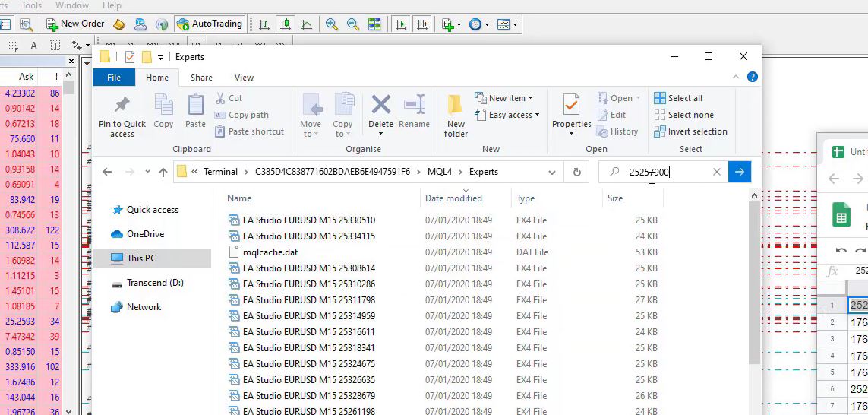
Task: Click the search go arrow button
Action: click(x=740, y=172)
